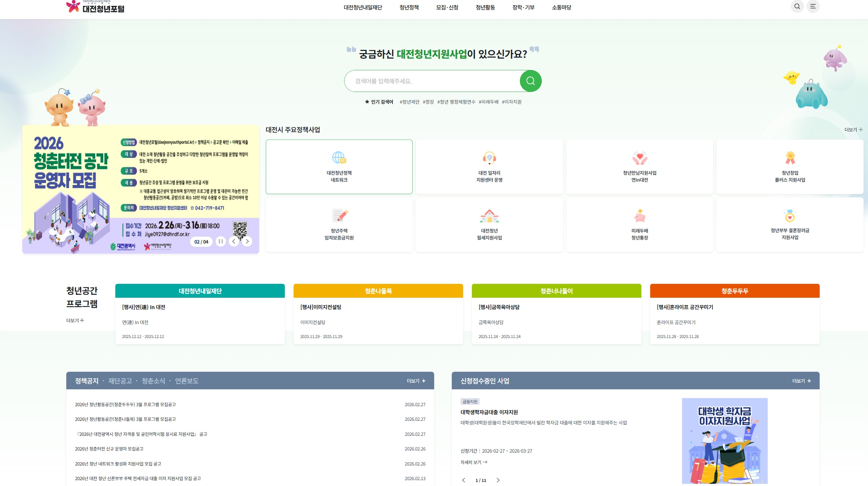The width and height of the screenshot is (868, 486).
Task: Expand 더보기 in 신청접수중인 사업 header
Action: (x=801, y=381)
